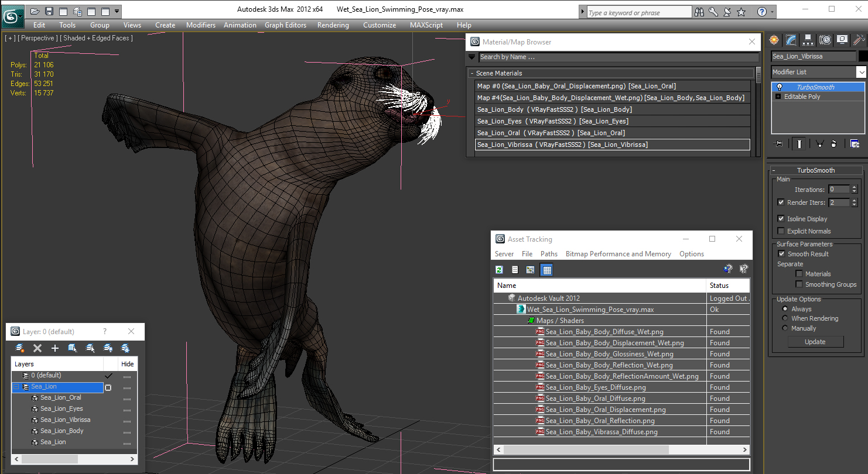
Task: Collapse the TurboSmooth rollout
Action: pyautogui.click(x=774, y=170)
